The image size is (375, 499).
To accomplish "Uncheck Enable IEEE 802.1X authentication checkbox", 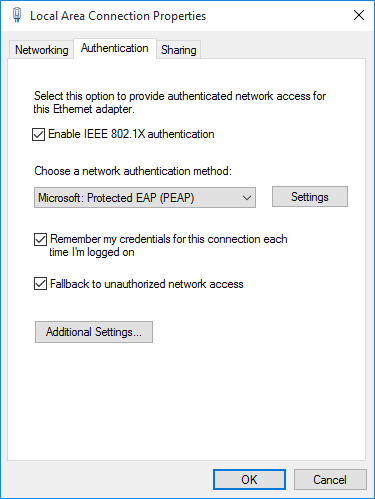I will click(39, 134).
